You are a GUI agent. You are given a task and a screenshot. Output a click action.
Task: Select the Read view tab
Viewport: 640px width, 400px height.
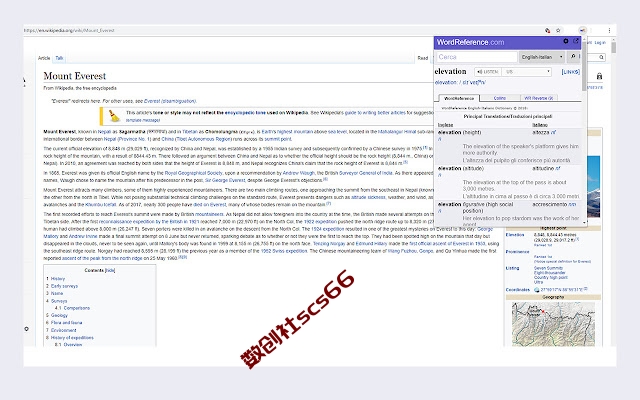pyautogui.click(x=423, y=58)
